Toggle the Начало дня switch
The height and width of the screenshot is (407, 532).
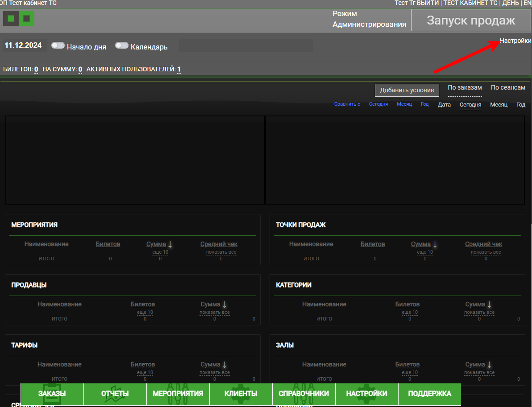point(58,45)
